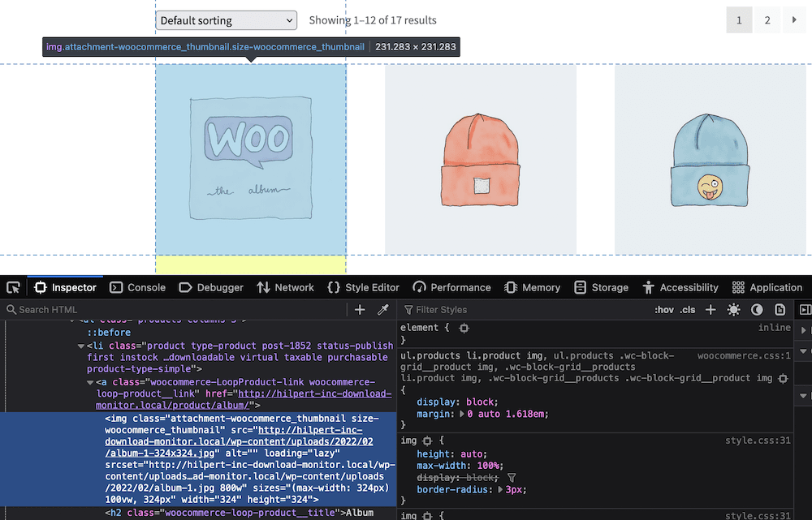Select page 1 pagination button
812x520 pixels.
[x=739, y=20]
